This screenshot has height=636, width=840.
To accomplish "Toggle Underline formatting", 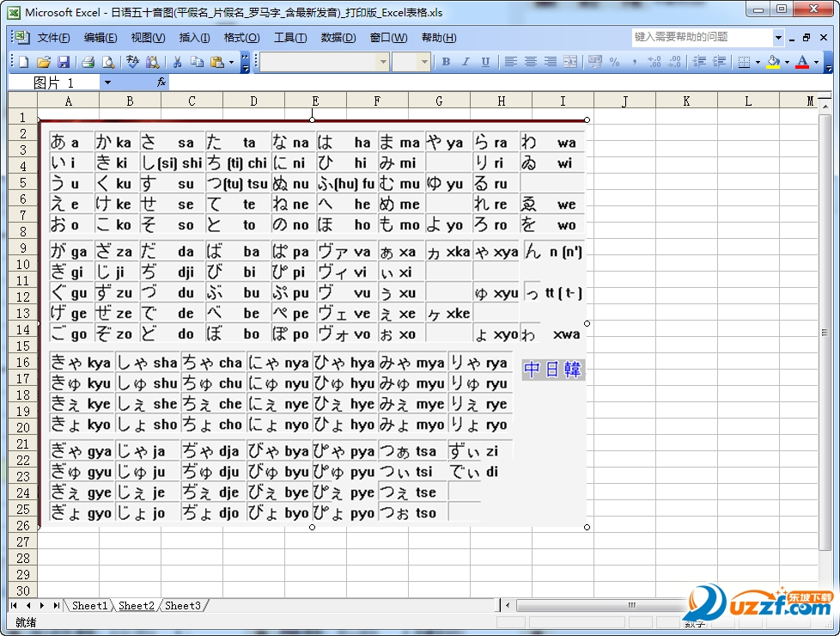I will [485, 62].
